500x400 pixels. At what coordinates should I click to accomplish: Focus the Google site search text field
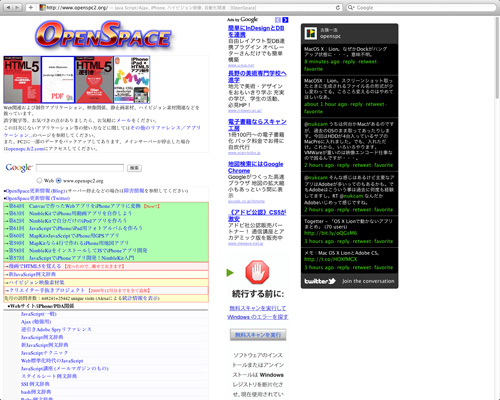tap(80, 168)
